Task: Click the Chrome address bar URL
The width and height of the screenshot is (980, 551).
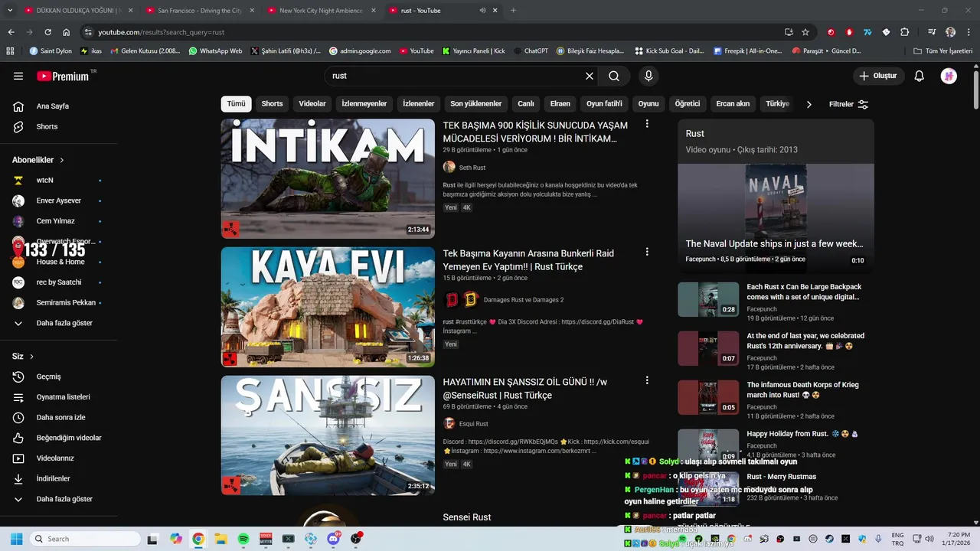Action: pos(161,32)
